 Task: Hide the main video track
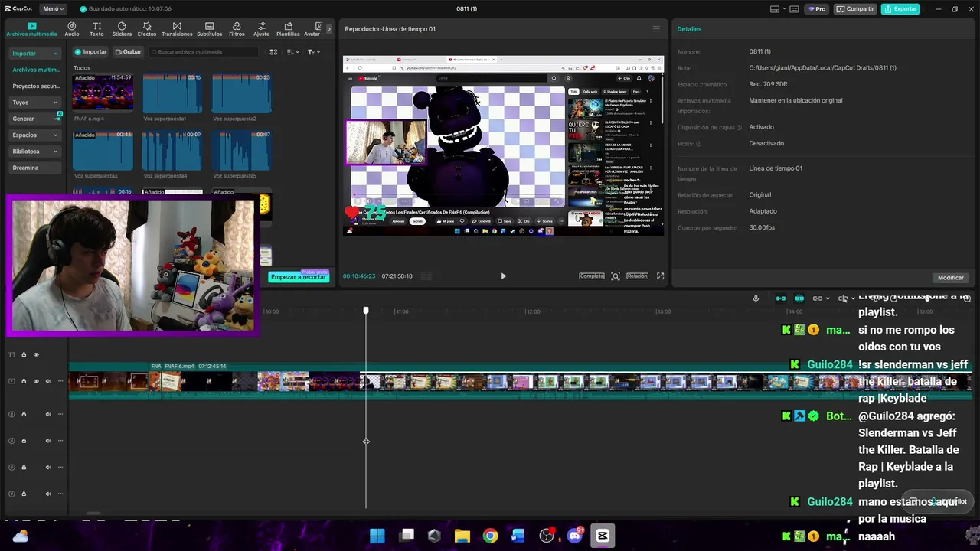(35, 381)
